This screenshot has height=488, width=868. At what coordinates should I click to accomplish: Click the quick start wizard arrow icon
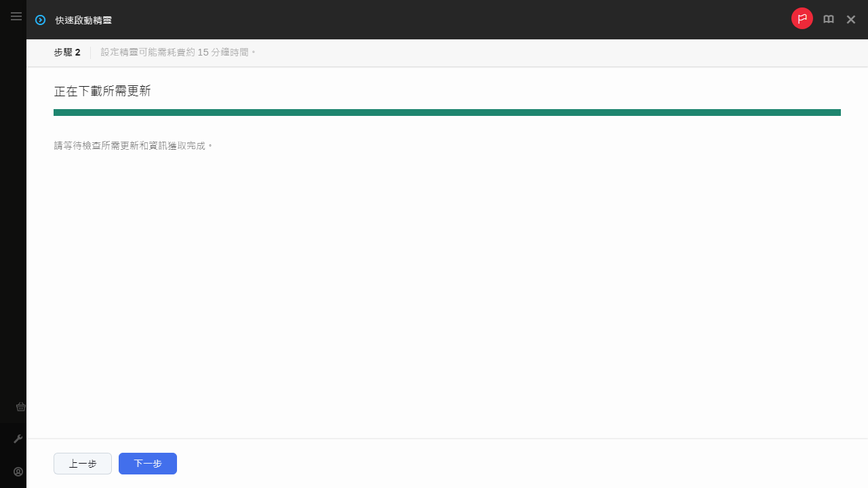[x=41, y=20]
